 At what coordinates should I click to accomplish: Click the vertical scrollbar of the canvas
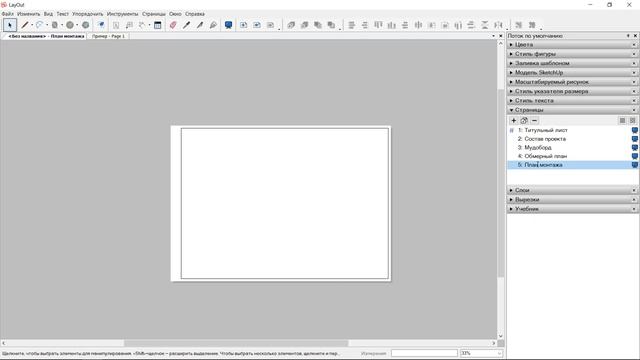pyautogui.click(x=501, y=183)
